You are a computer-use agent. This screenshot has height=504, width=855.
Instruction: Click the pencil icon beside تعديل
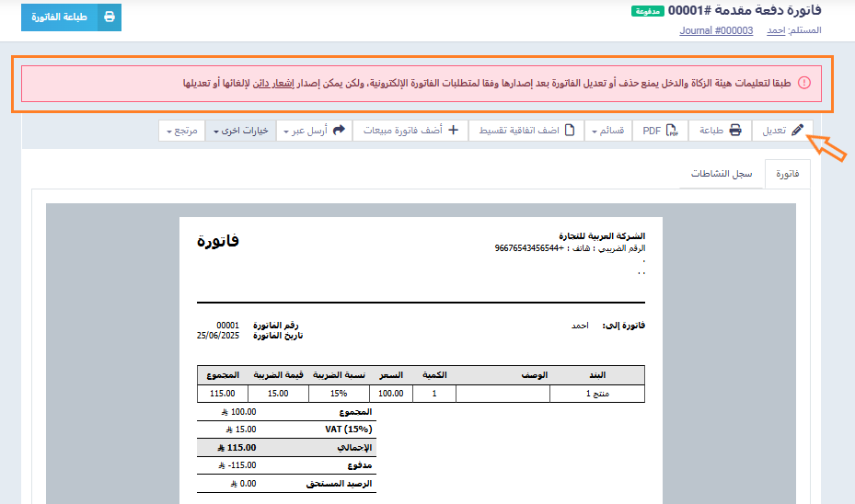pos(797,131)
